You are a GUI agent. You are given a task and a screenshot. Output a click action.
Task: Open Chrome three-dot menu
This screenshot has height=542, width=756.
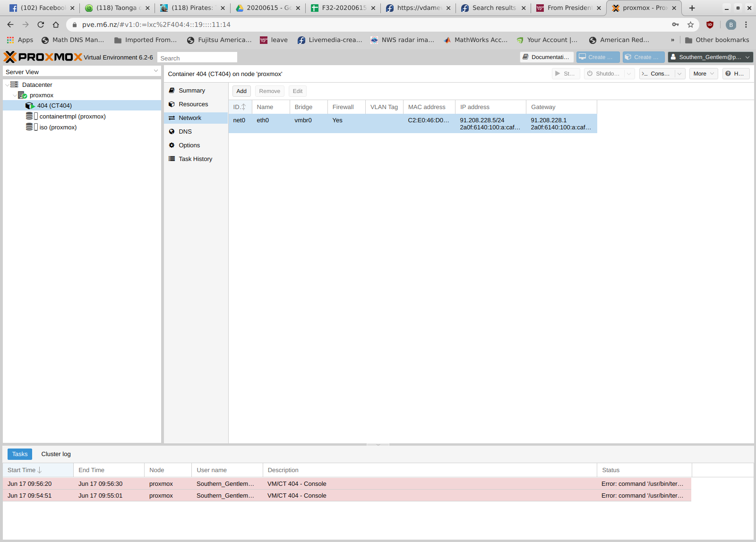(x=746, y=25)
